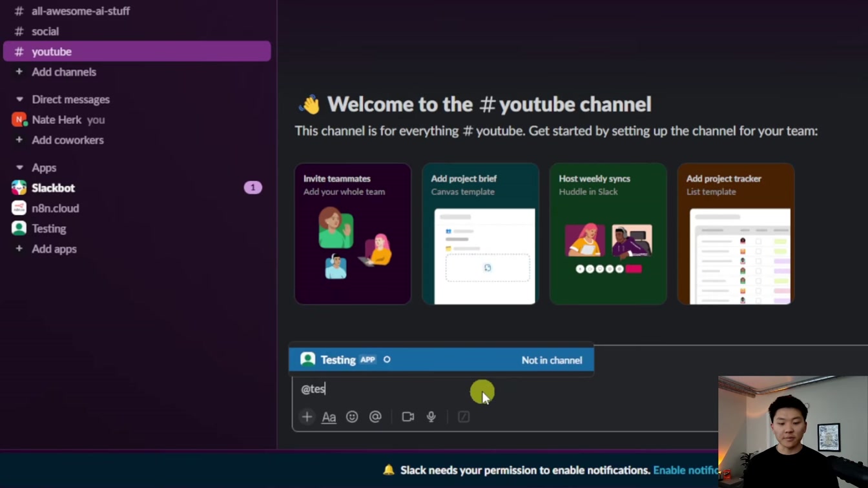Viewport: 868px width, 488px height.
Task: Click the Slackbot avatar icon
Action: pos(19,188)
